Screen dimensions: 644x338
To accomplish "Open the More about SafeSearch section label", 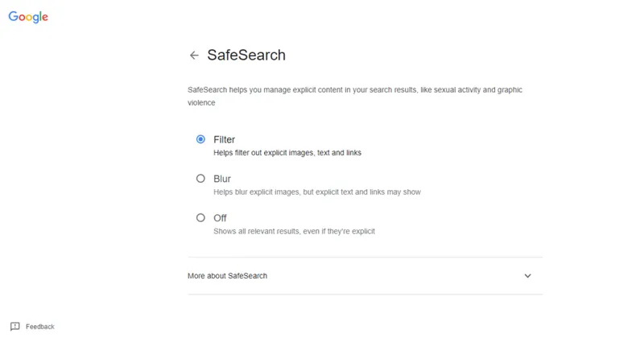I will pos(227,276).
